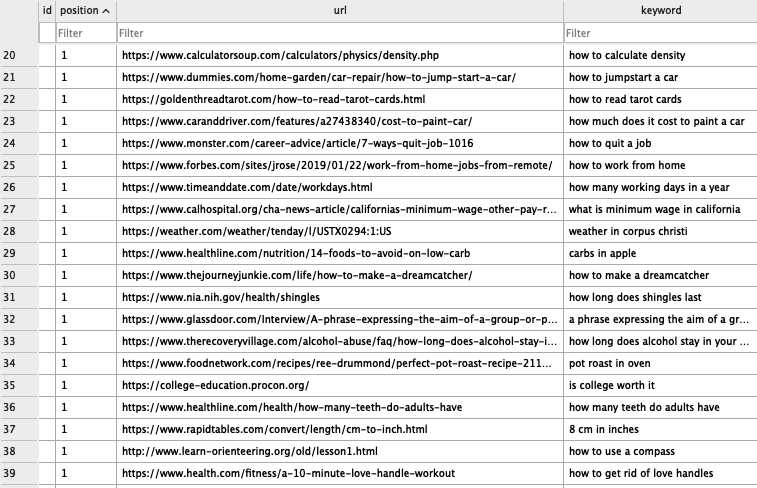Screen dimensions: 757x488
Task: Select keyword cell '8 cm in inches'
Action: (x=603, y=429)
